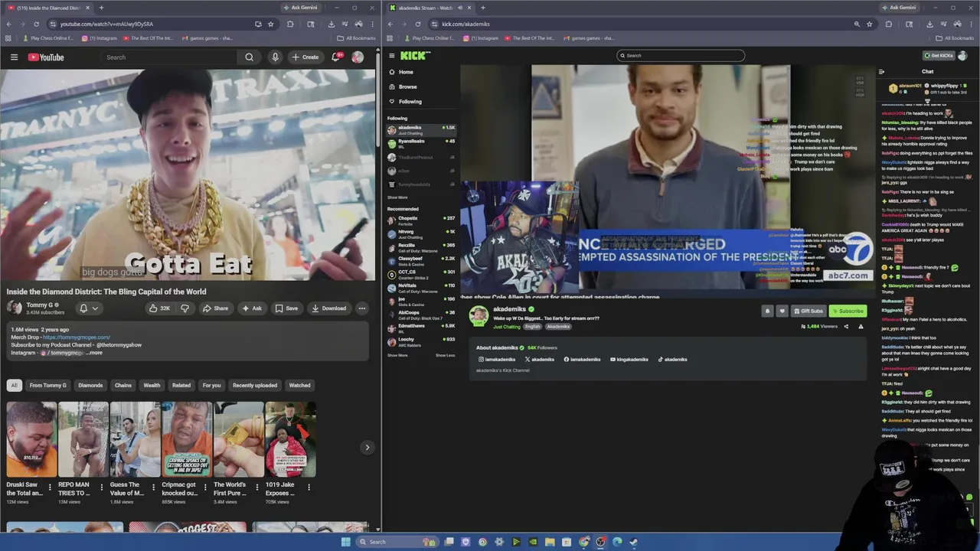
Task: Open options for Guess The Value short
Action: click(154, 487)
